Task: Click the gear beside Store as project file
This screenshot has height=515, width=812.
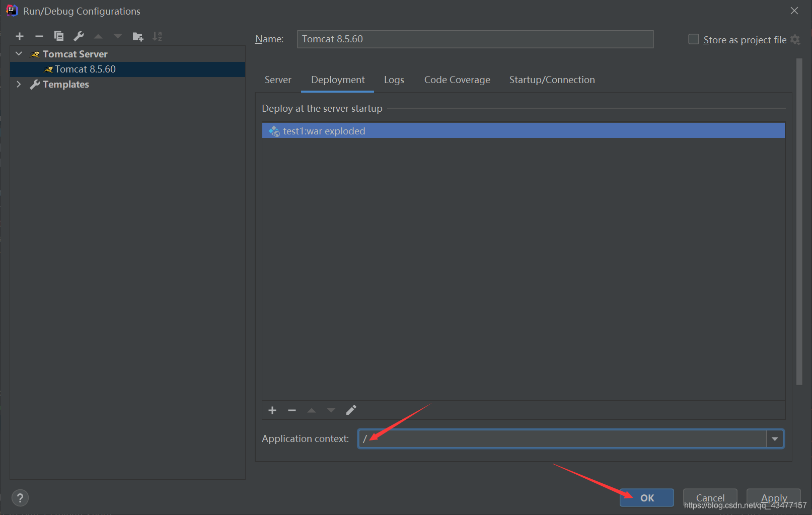Action: 795,40
